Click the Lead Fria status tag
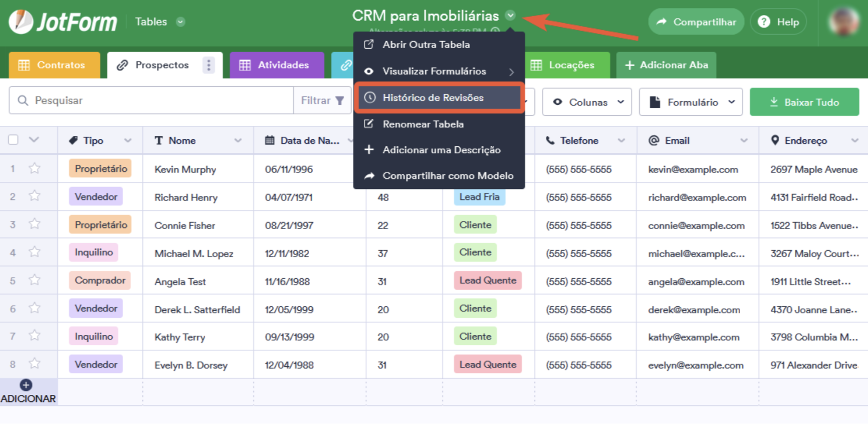 [x=479, y=197]
